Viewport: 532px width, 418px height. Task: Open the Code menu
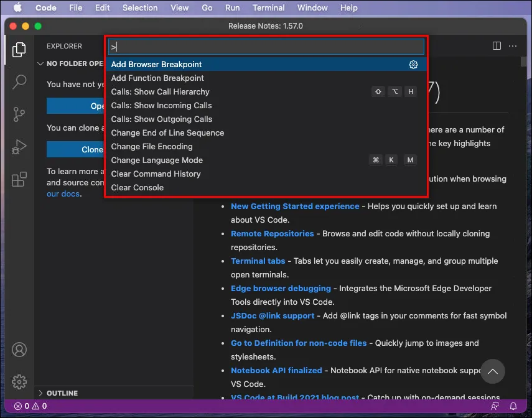(x=46, y=7)
